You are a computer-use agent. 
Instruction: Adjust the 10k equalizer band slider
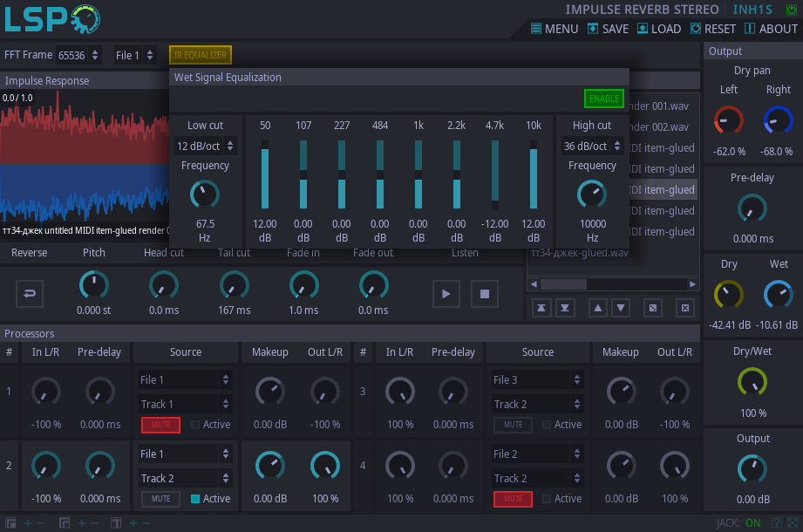tap(533, 174)
